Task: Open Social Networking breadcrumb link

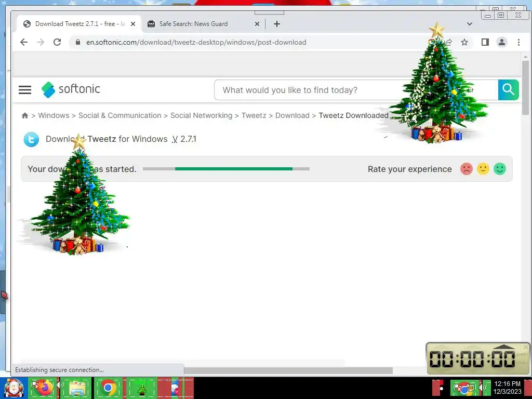Action: (x=201, y=115)
